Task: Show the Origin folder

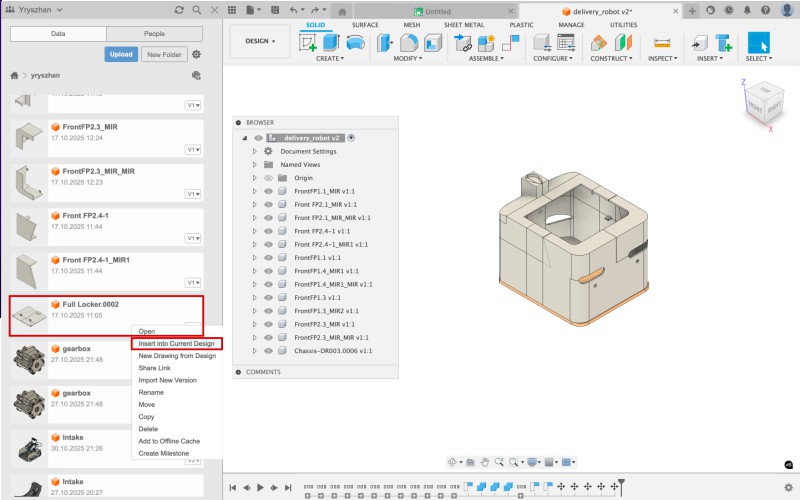Action: click(268, 178)
